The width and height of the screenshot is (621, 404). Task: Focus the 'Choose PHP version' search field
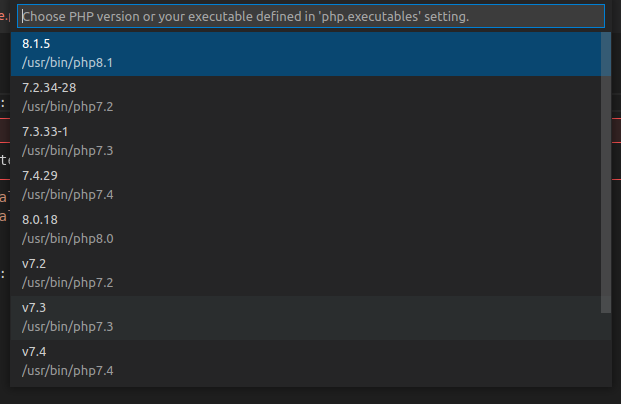[x=310, y=17]
